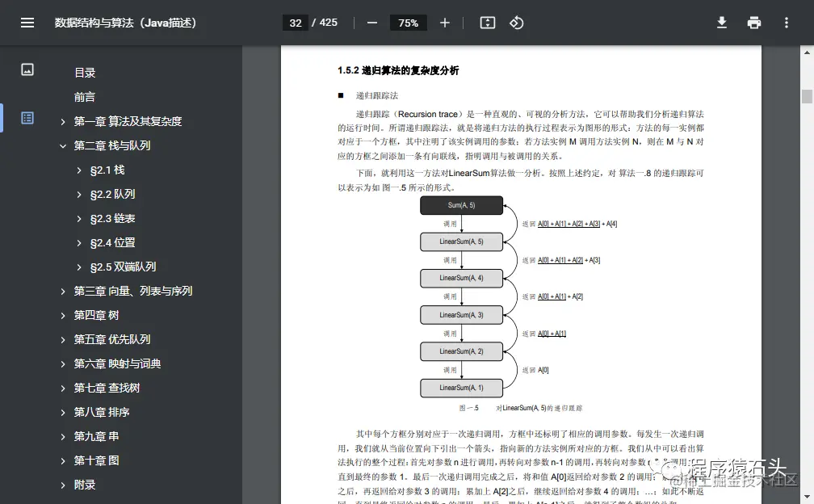
Task: Click the page number input showing 32
Action: [x=295, y=23]
